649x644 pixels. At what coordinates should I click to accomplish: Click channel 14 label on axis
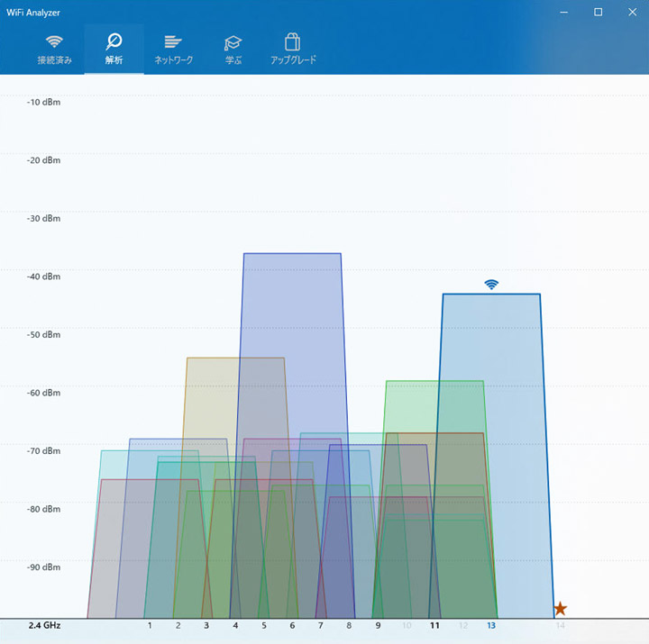[560, 625]
